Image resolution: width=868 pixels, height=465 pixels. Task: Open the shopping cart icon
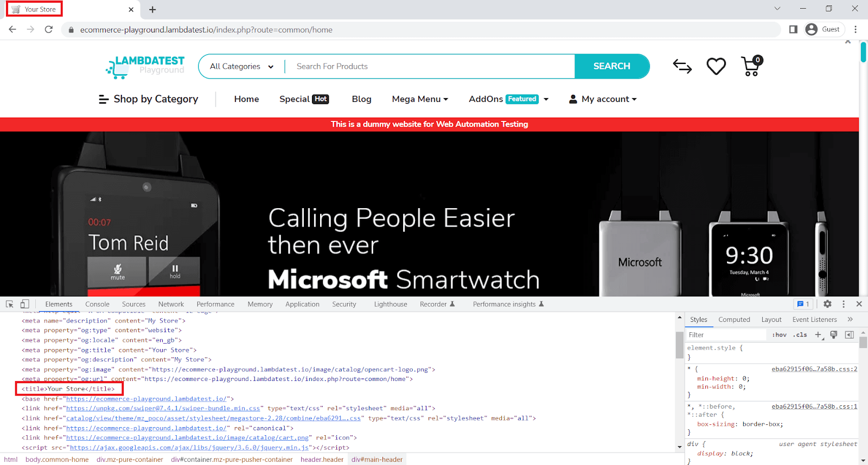click(752, 66)
